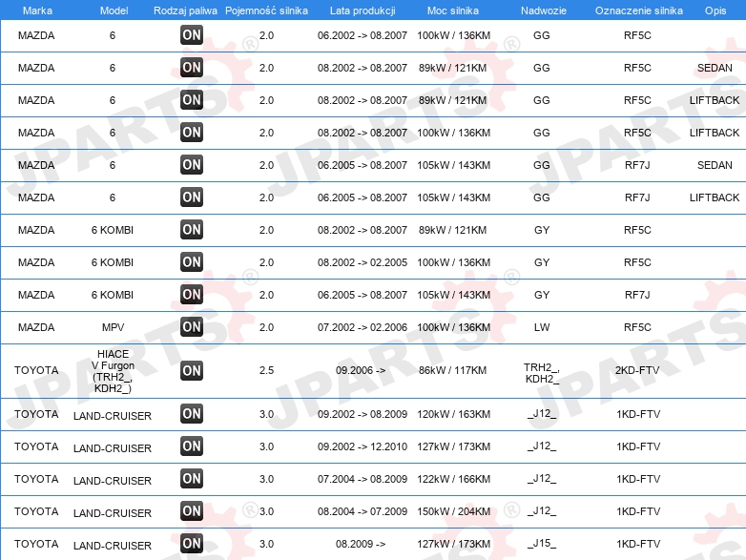Screen dimensions: 746x560
Task: Click LIFTBACK description in RF7J row
Action: coord(715,197)
